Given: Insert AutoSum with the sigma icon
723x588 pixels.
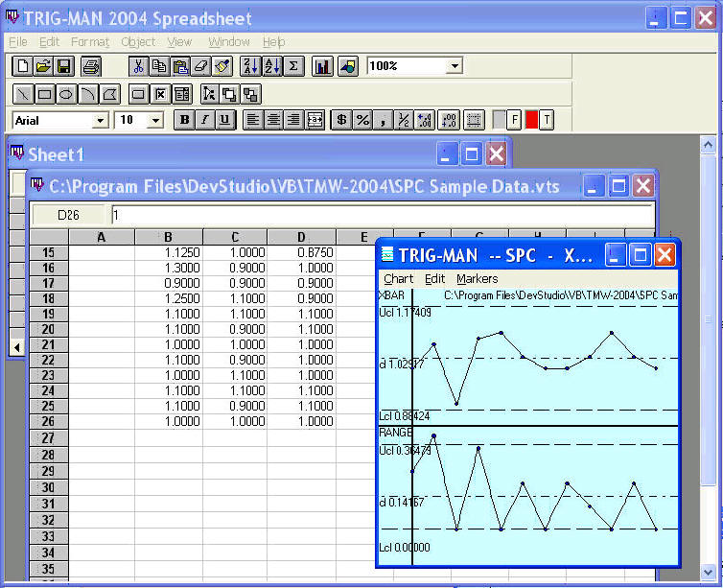Looking at the screenshot, I should (x=293, y=66).
